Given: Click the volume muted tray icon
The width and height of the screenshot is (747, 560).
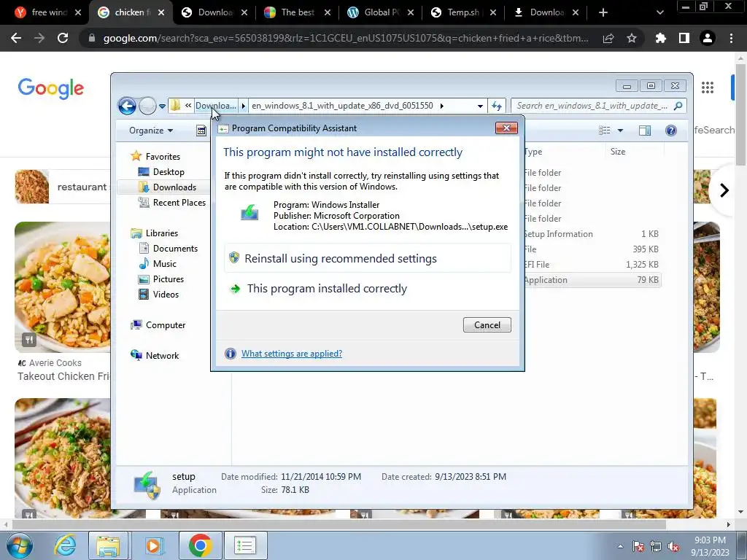Looking at the screenshot, I should tap(673, 547).
